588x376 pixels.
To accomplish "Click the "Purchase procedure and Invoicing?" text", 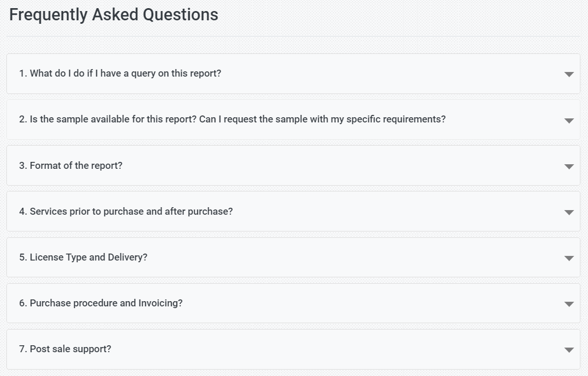I will (x=101, y=303).
